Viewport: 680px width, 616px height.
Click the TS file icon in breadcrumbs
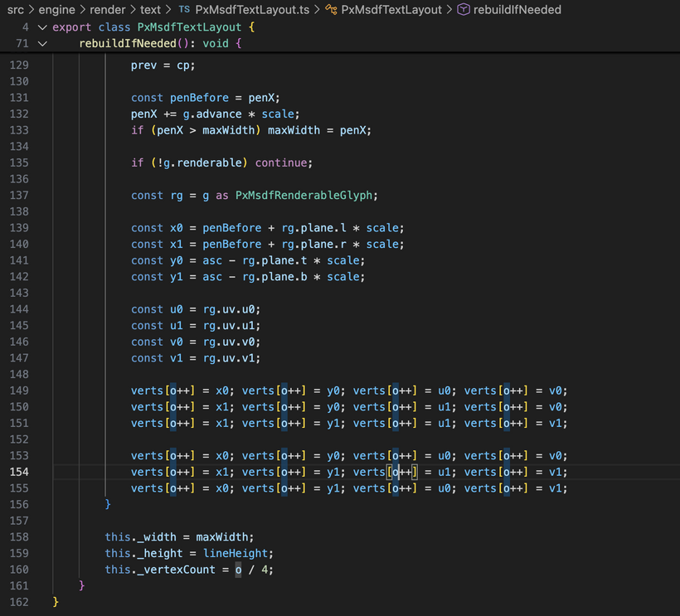click(184, 10)
